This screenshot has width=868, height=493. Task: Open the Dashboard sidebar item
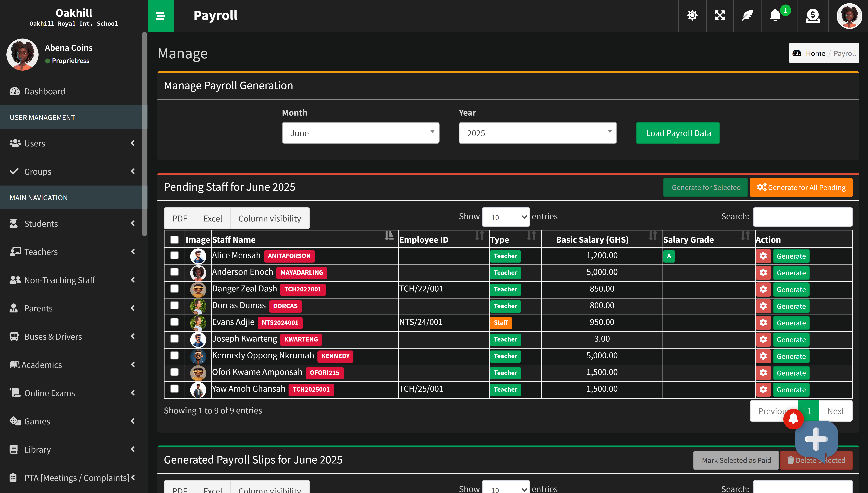tap(44, 91)
